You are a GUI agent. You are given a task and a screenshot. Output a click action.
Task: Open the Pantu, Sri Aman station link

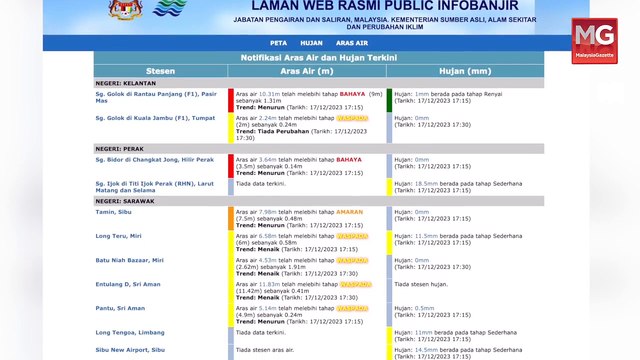120,308
